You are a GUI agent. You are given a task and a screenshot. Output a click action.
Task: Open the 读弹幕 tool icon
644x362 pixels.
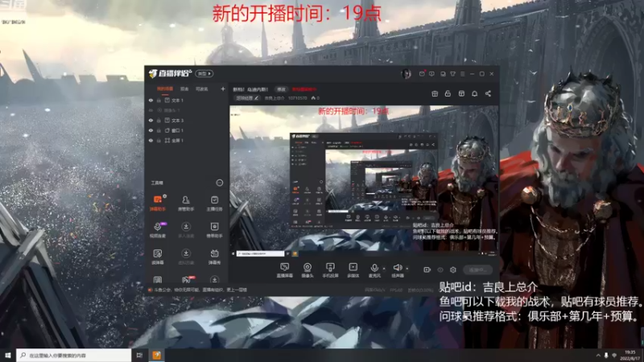157,256
